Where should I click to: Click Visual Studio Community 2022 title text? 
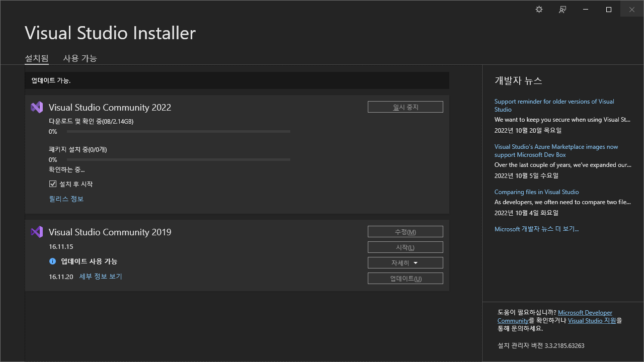click(110, 108)
